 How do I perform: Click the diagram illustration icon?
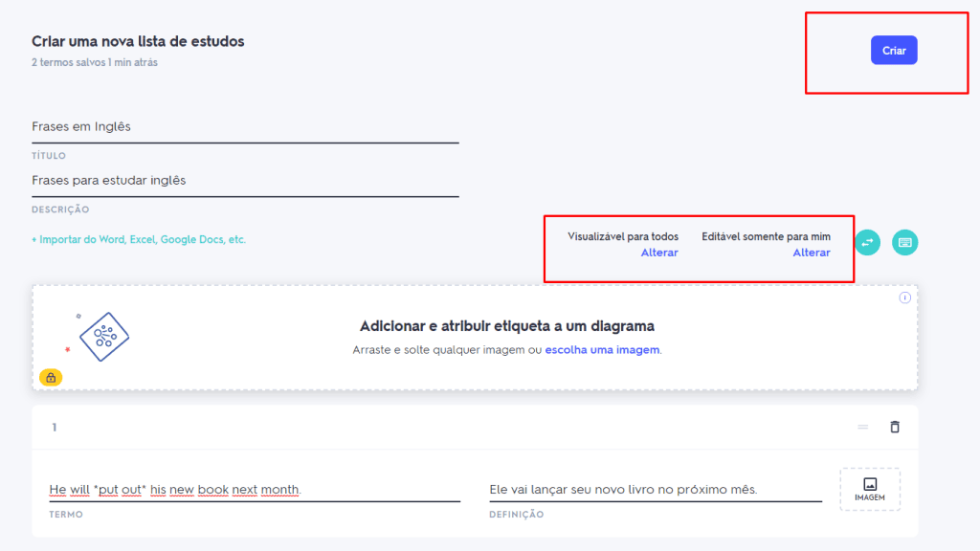[103, 336]
